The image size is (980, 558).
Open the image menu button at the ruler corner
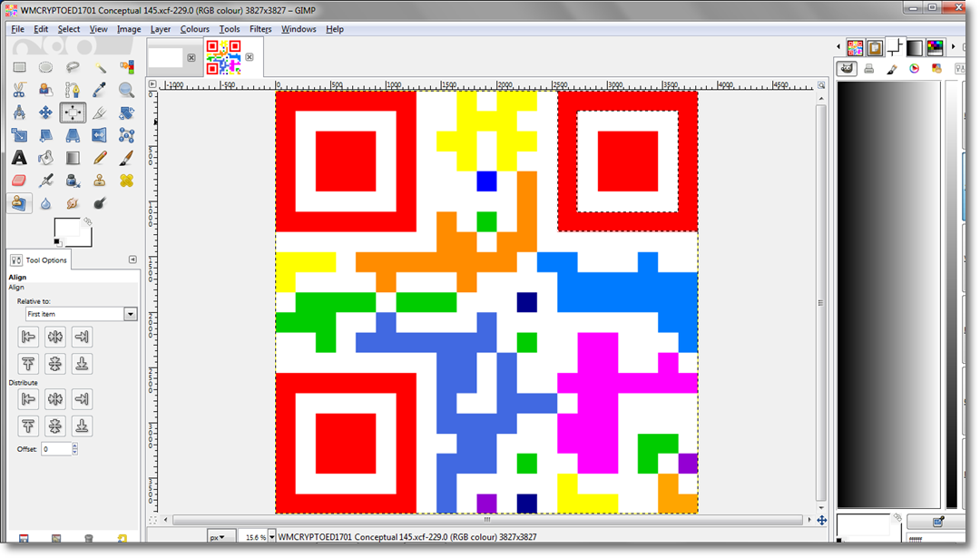pos(152,83)
